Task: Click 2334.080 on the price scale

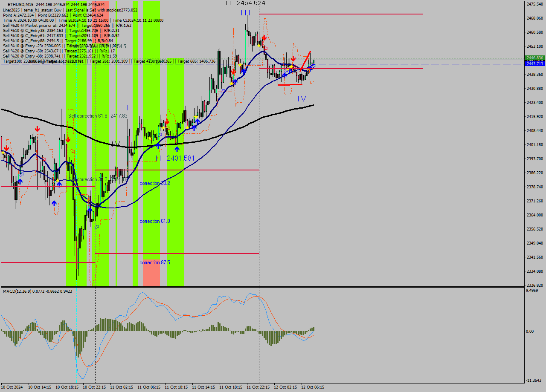Action: (535, 271)
